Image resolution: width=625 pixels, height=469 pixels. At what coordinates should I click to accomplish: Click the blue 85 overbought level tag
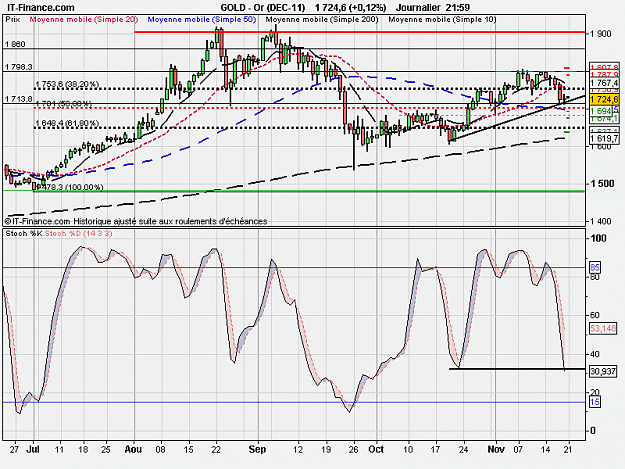[595, 267]
